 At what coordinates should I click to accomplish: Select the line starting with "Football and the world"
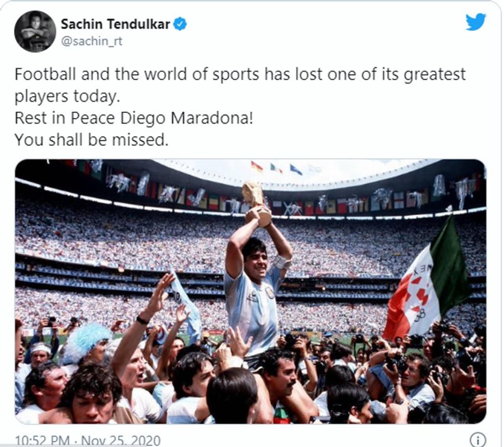coord(240,74)
